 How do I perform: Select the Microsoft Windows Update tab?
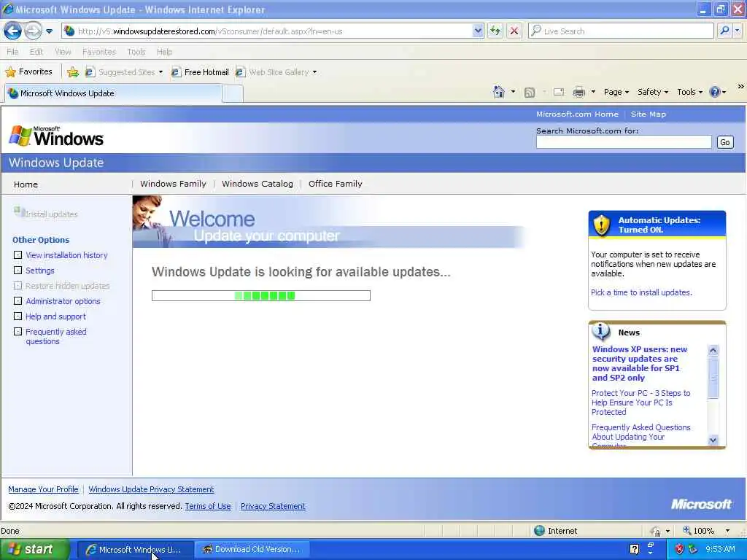(x=113, y=93)
